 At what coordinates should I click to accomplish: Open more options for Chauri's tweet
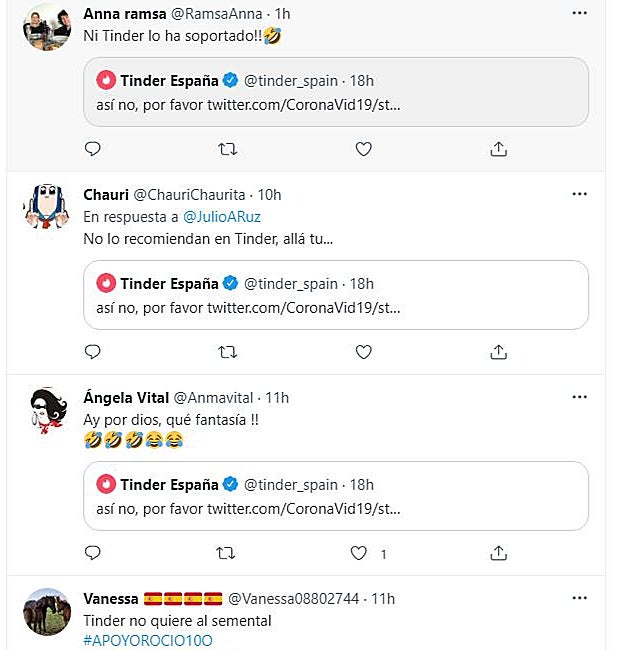(579, 194)
